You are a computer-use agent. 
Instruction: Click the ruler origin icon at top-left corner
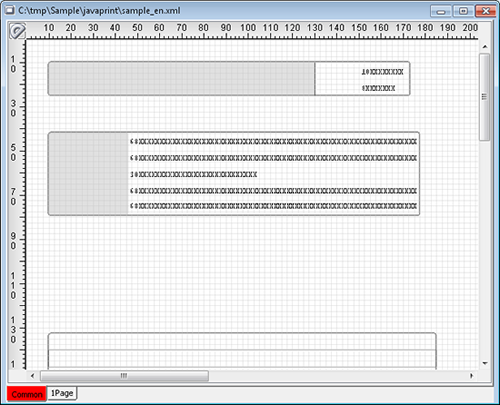coord(17,31)
